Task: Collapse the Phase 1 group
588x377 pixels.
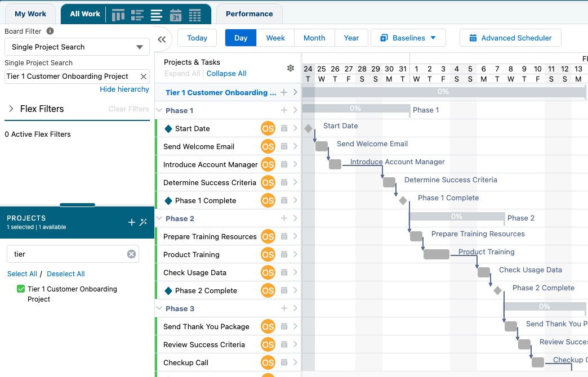Action: [x=159, y=110]
